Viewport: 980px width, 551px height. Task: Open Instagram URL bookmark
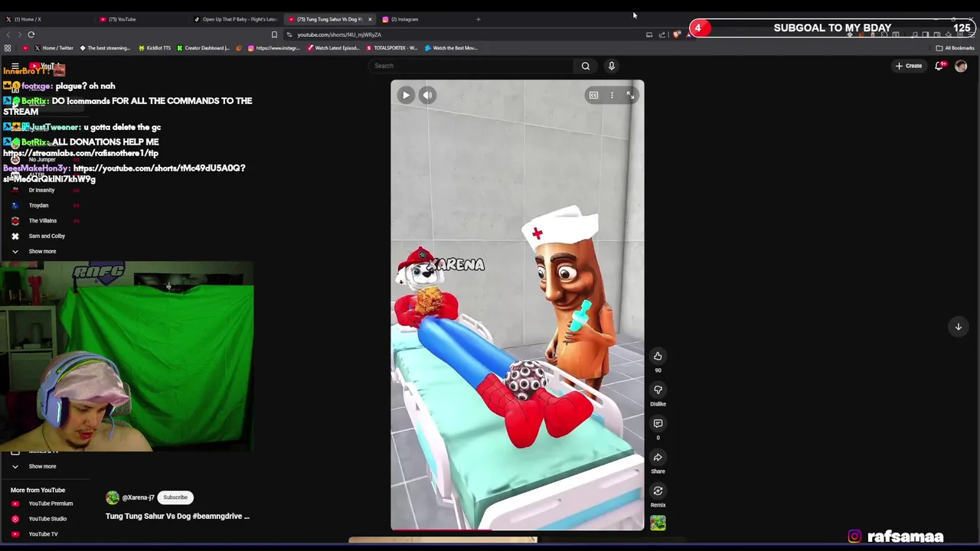pos(274,48)
